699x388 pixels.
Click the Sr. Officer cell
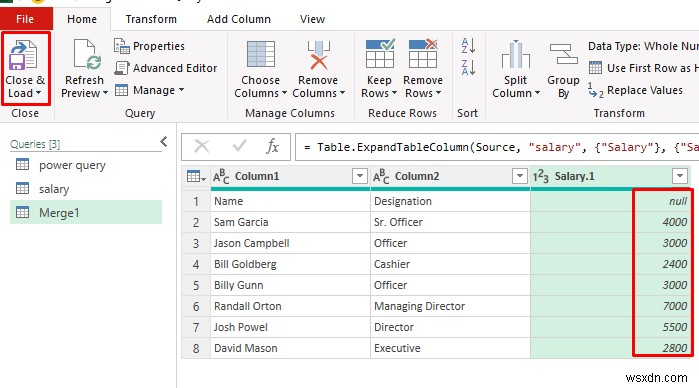coord(450,222)
